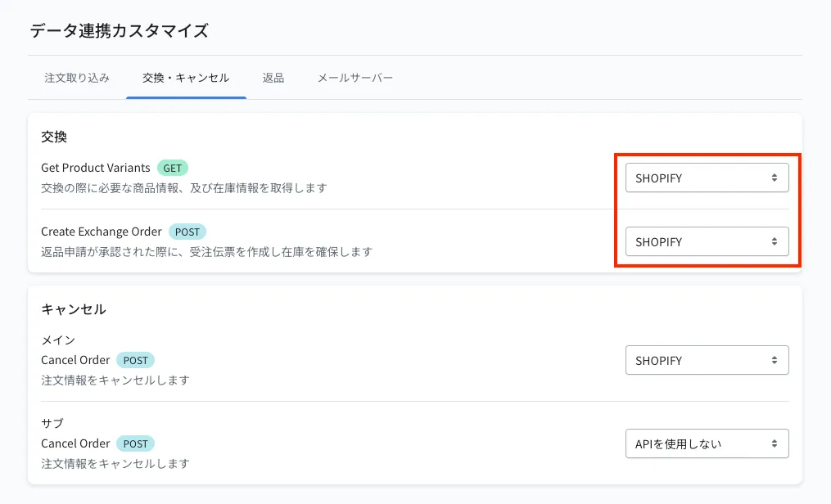Click the POST badge in メイン Cancel Order
831x504 pixels.
[x=136, y=360]
